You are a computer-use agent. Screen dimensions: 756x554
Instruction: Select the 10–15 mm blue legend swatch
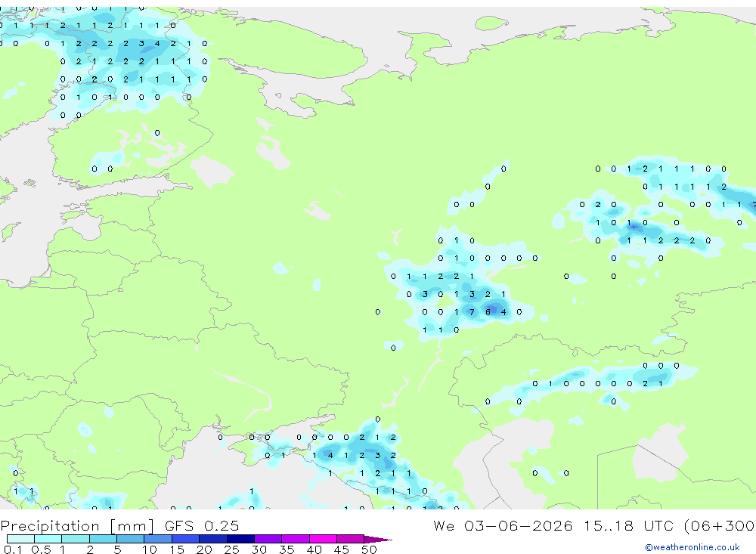158,539
